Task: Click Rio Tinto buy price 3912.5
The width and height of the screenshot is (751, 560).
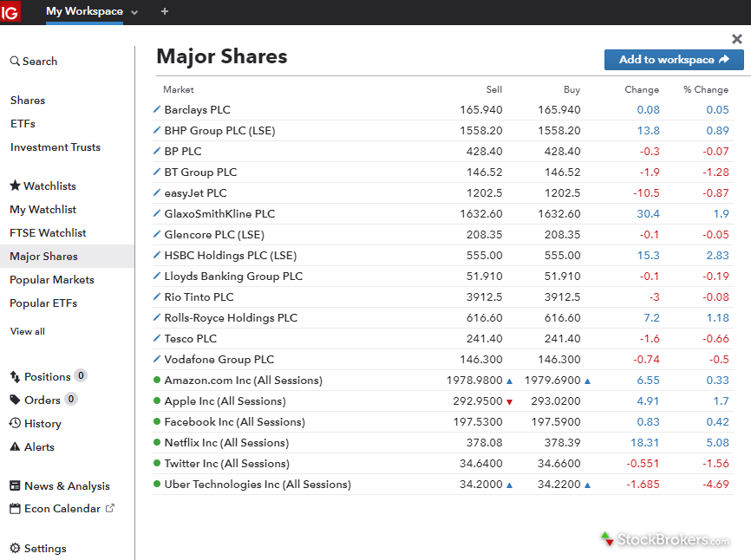Action: coord(562,297)
